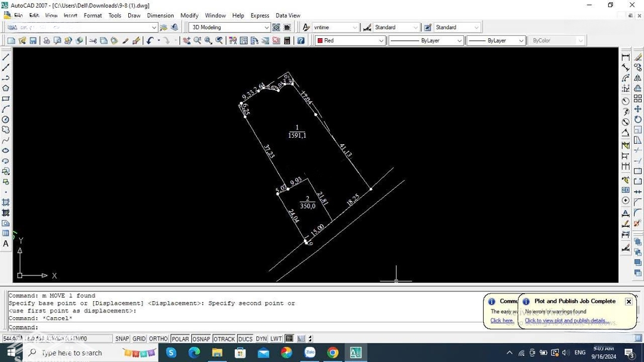Close the Plot and Publish notification
This screenshot has height=362, width=644.
pyautogui.click(x=628, y=302)
